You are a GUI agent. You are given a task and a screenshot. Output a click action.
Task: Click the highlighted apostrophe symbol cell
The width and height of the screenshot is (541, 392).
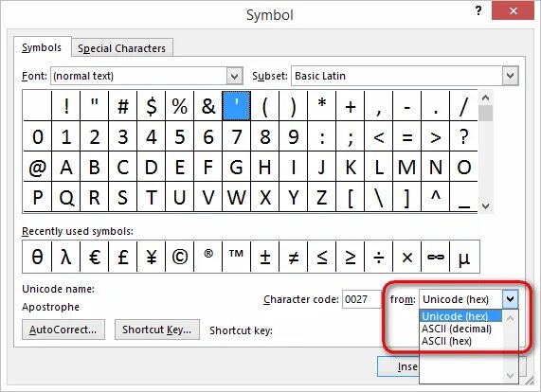tap(237, 106)
